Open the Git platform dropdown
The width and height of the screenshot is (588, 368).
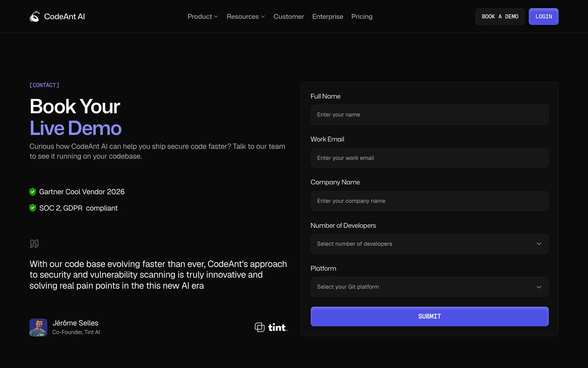(430, 287)
